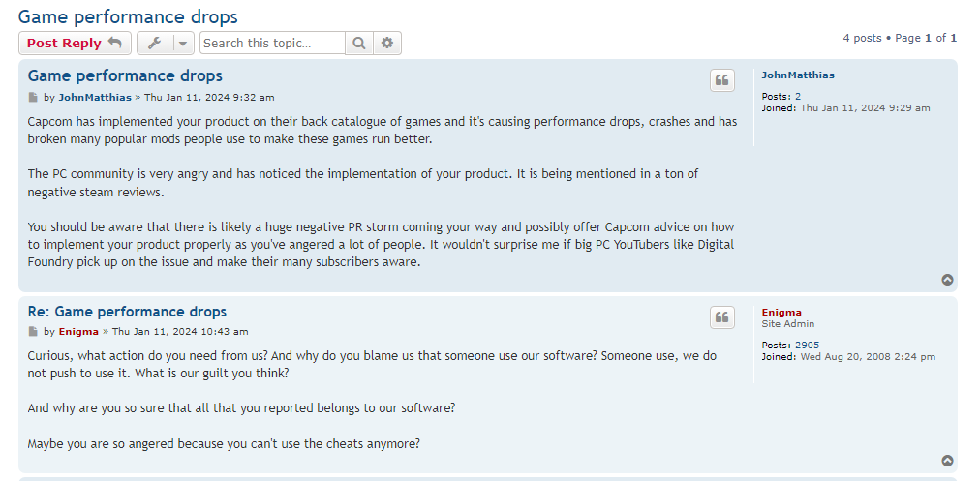
Task: Click post icon beside Enigma byline
Action: 33,332
